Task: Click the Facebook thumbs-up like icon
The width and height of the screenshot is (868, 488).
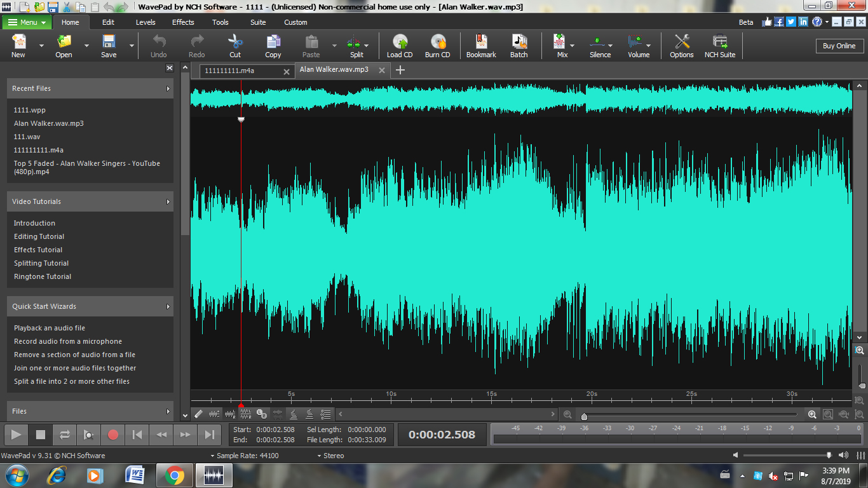Action: point(767,22)
